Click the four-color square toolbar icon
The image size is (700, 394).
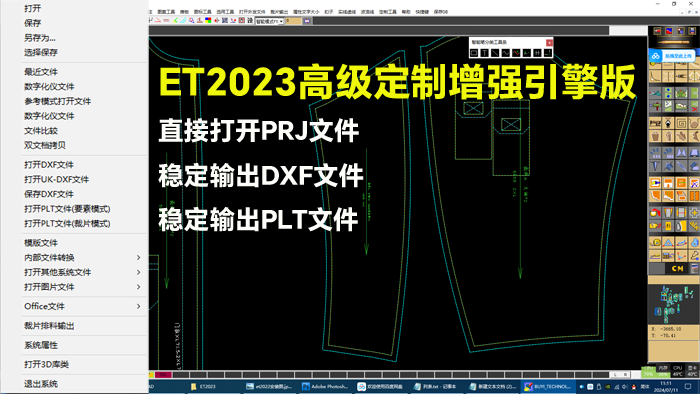(x=208, y=21)
